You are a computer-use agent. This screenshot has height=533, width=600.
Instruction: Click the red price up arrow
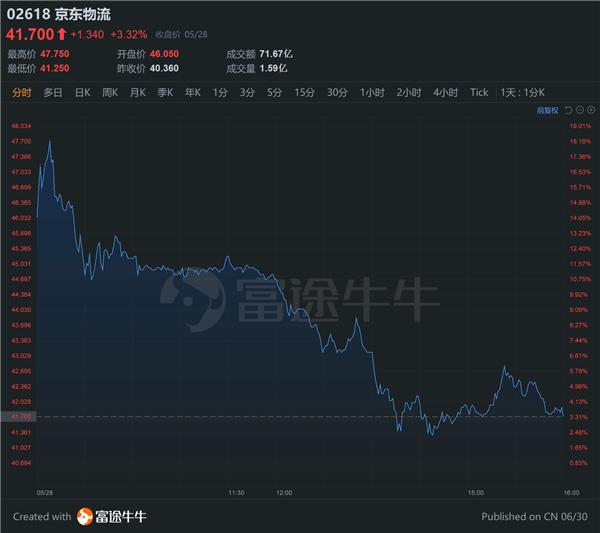[62, 36]
